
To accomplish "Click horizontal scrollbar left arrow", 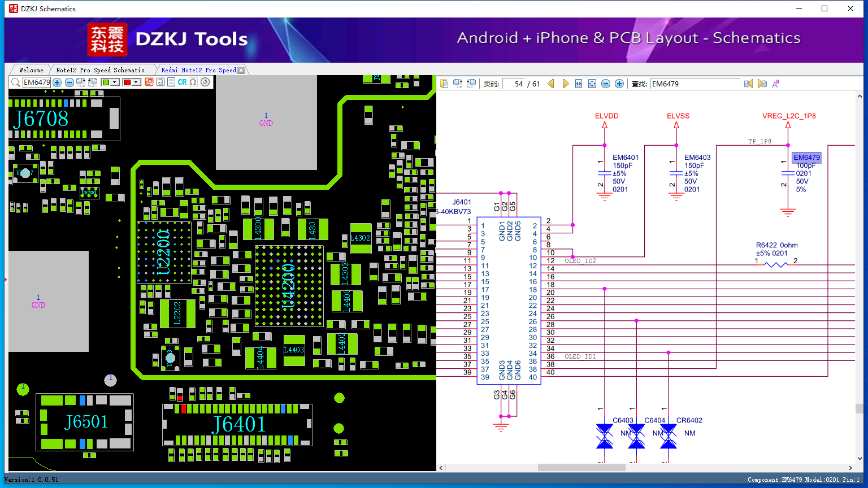I will coord(441,468).
